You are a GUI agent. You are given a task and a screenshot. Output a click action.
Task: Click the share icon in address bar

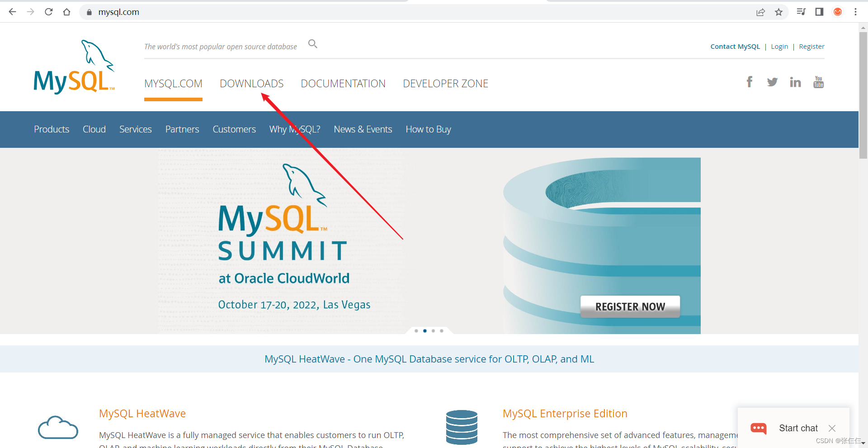(761, 12)
